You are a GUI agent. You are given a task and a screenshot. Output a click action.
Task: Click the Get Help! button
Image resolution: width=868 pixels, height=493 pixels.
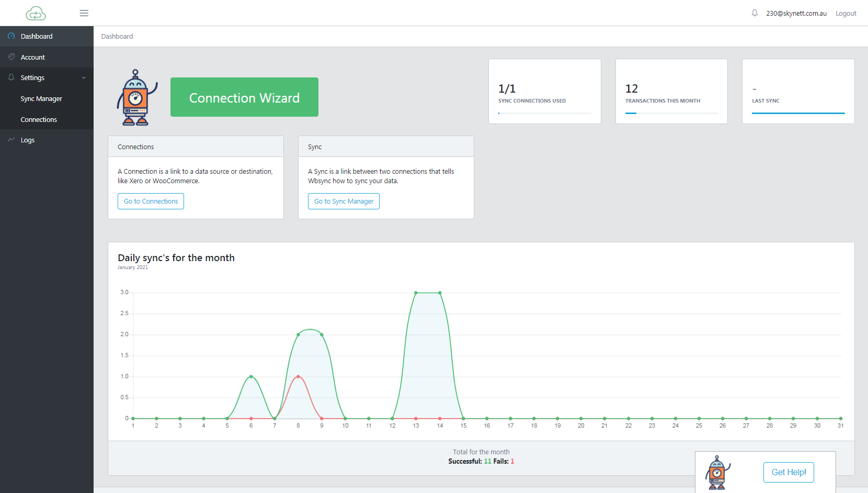789,472
